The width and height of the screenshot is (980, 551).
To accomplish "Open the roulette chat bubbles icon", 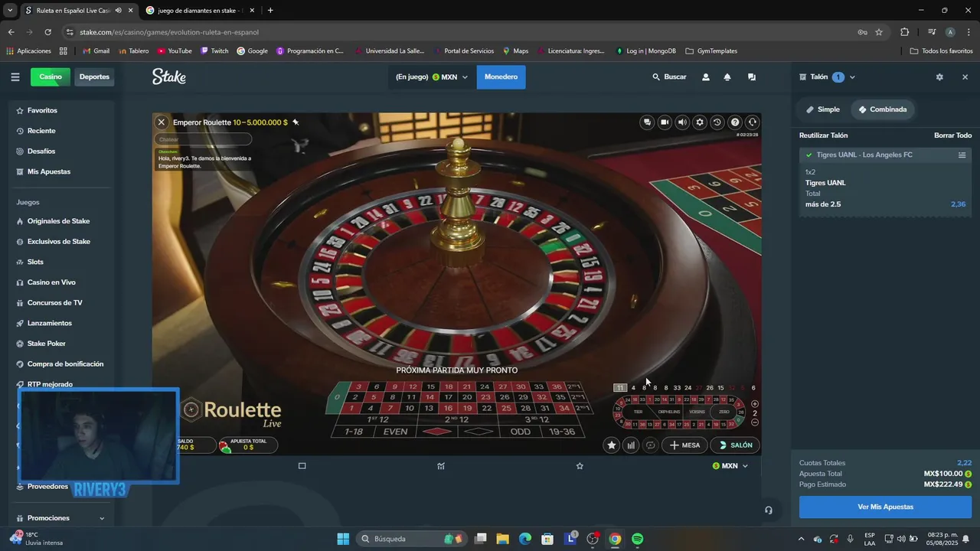I will pos(647,122).
